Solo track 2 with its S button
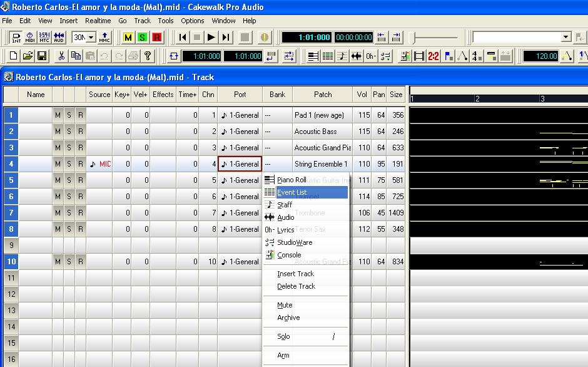The height and width of the screenshot is (367, 588). click(x=69, y=132)
